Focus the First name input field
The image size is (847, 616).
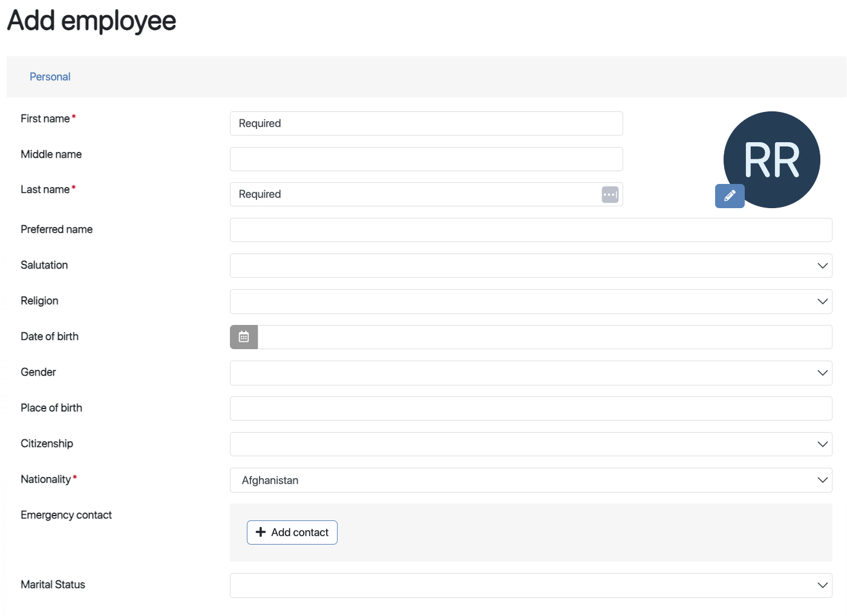426,123
